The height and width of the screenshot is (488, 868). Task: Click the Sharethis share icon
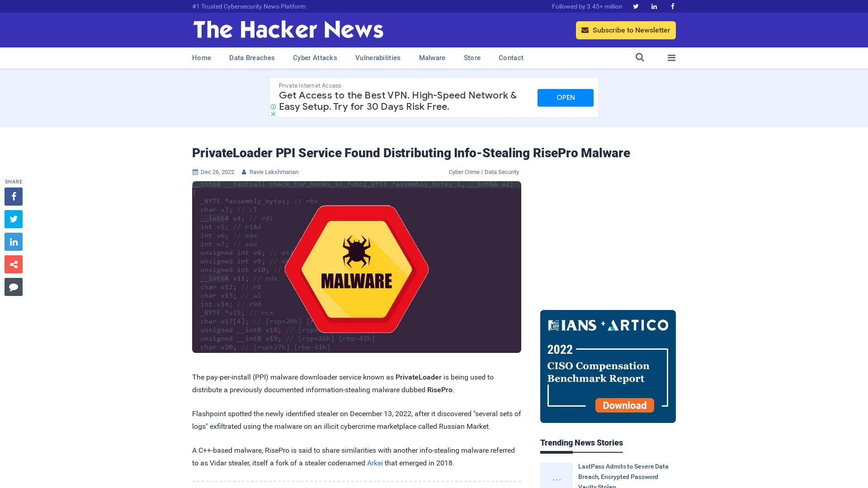[x=13, y=264]
